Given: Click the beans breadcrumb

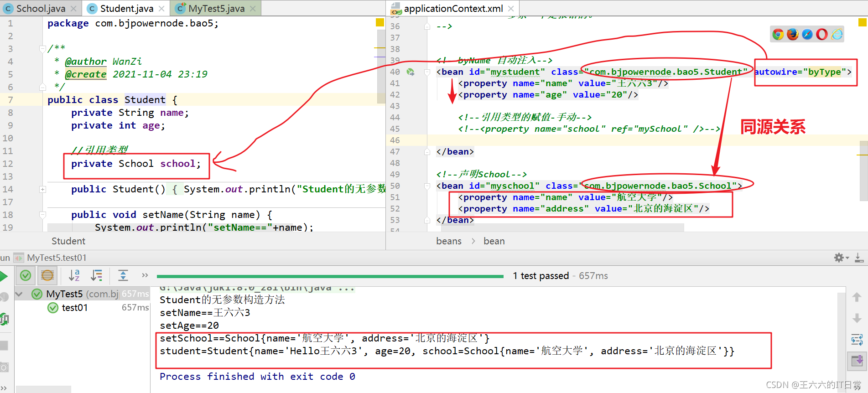Looking at the screenshot, I should (449, 241).
